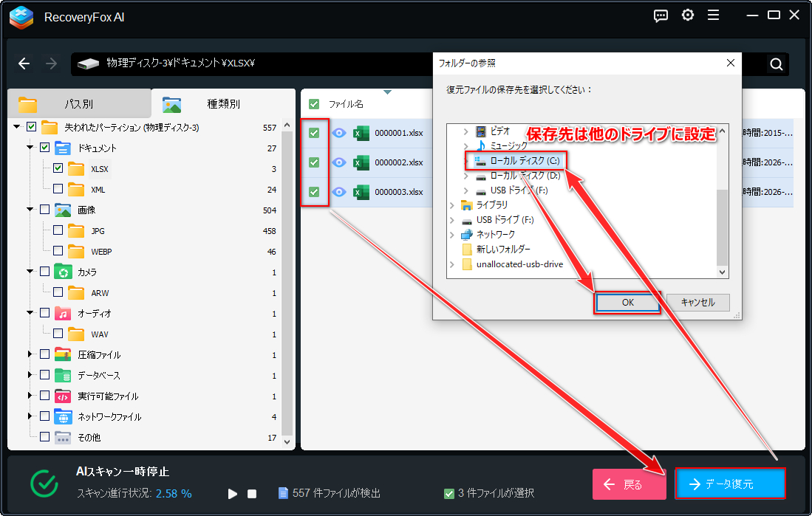Switch to the パス別 tab
This screenshot has height=516, width=812.
[79, 103]
